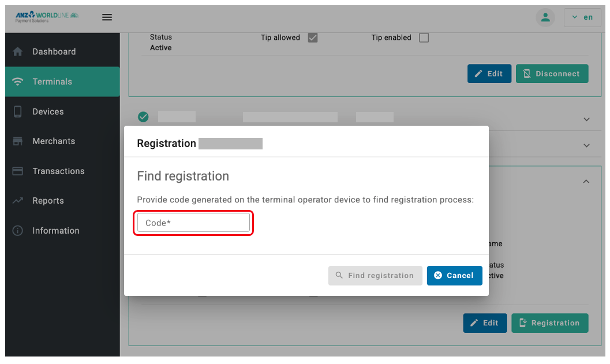Click the Disconnect button
This screenshot has width=610, height=364.
552,74
